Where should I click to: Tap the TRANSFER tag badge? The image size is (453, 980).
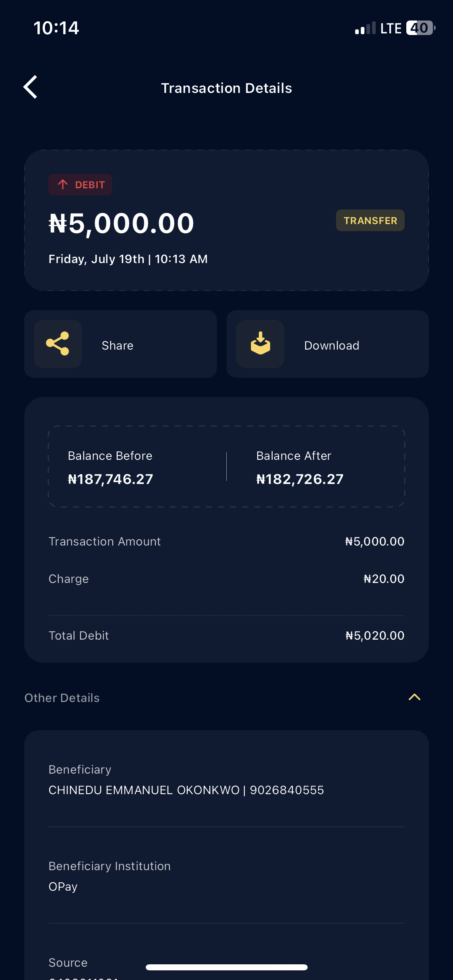[x=370, y=220]
